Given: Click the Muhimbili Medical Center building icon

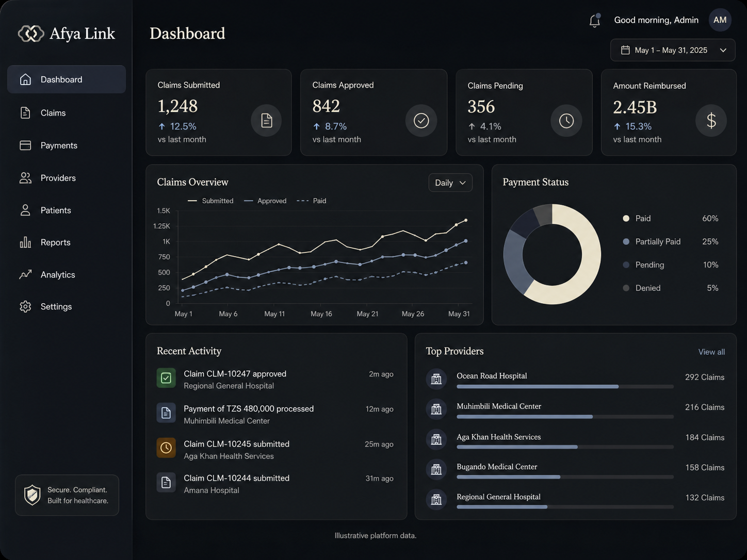Looking at the screenshot, I should point(436,409).
